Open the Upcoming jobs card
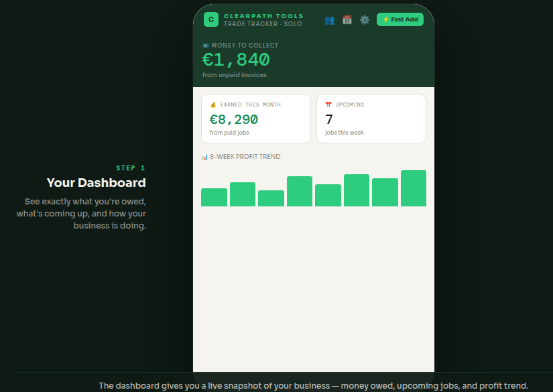553x392 pixels. pyautogui.click(x=371, y=119)
